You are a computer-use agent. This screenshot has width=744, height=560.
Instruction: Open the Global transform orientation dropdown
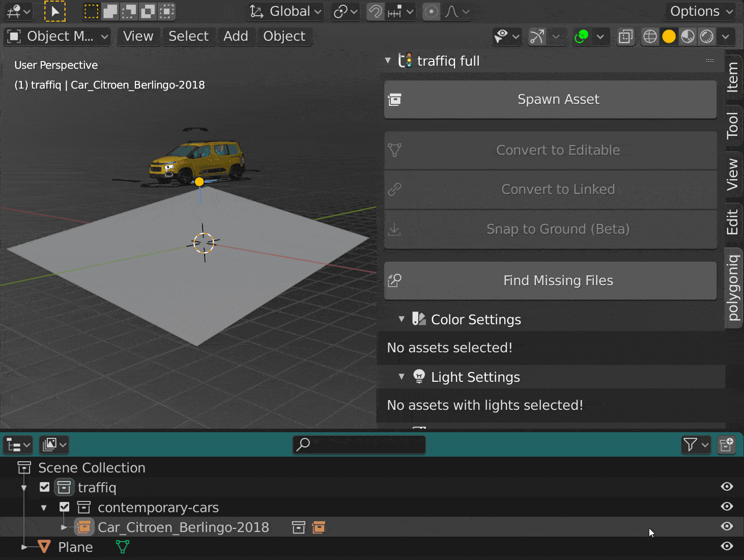coord(286,11)
